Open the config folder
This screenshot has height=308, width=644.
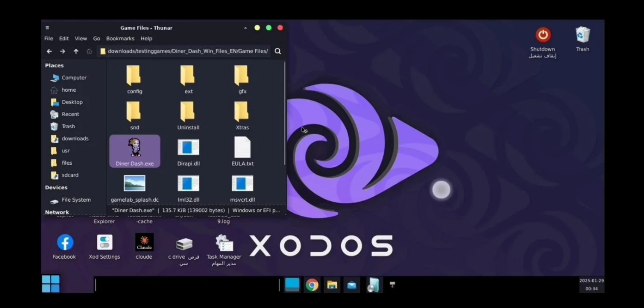click(135, 80)
